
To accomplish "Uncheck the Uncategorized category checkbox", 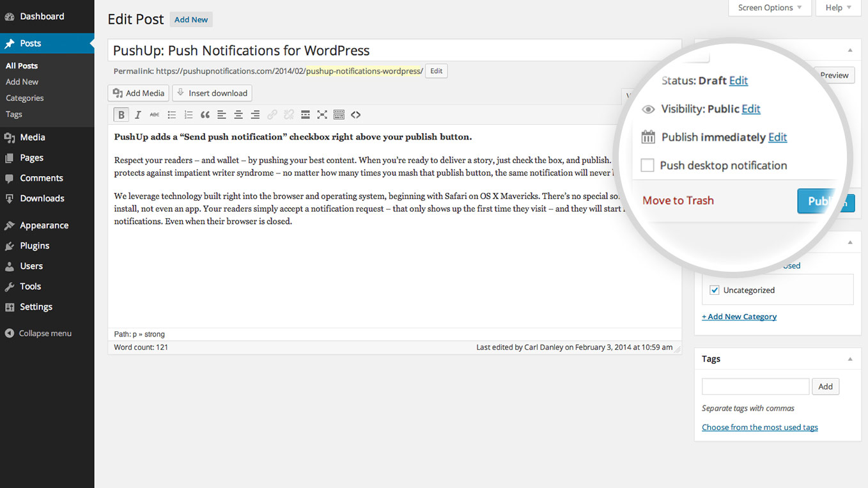I will click(x=715, y=290).
